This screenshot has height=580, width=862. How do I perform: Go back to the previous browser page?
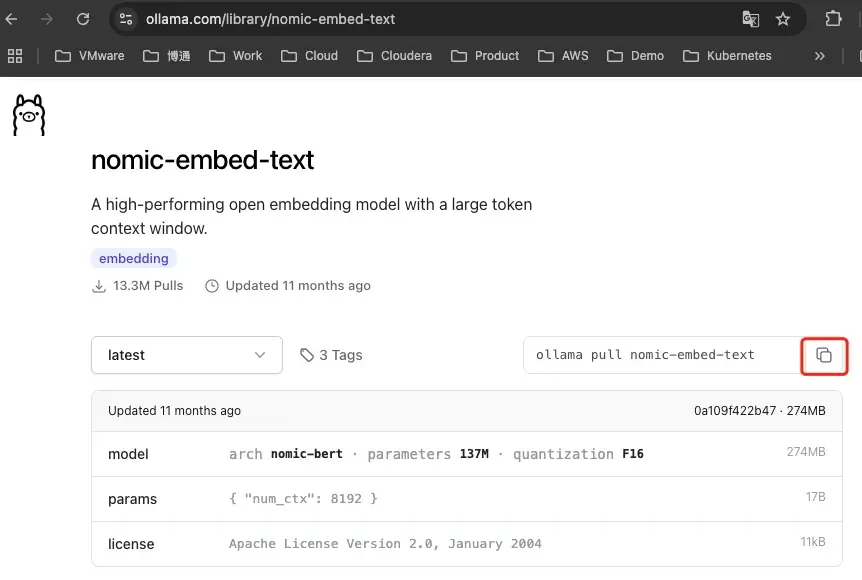12,19
